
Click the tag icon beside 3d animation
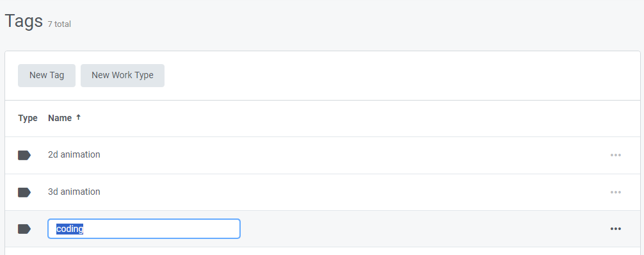[24, 192]
